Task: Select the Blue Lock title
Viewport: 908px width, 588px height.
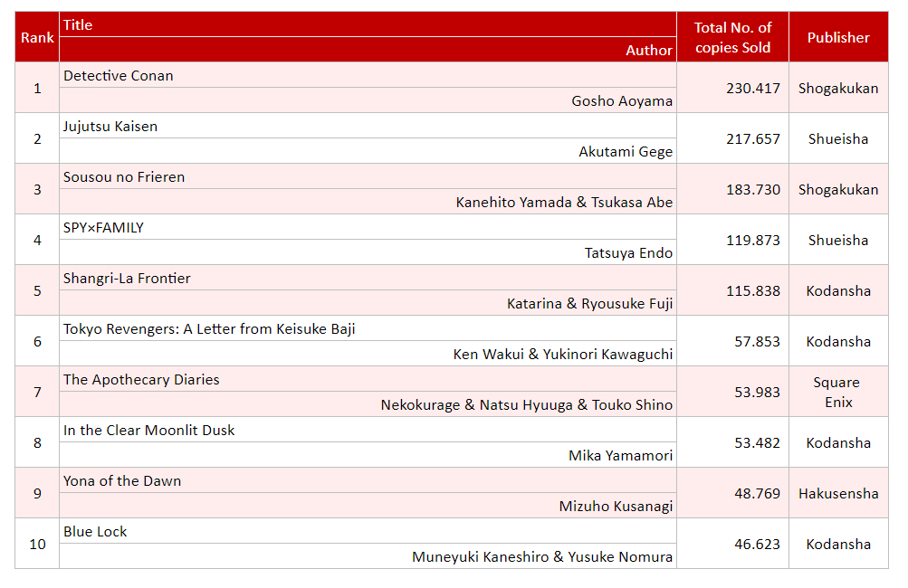Action: tap(95, 531)
